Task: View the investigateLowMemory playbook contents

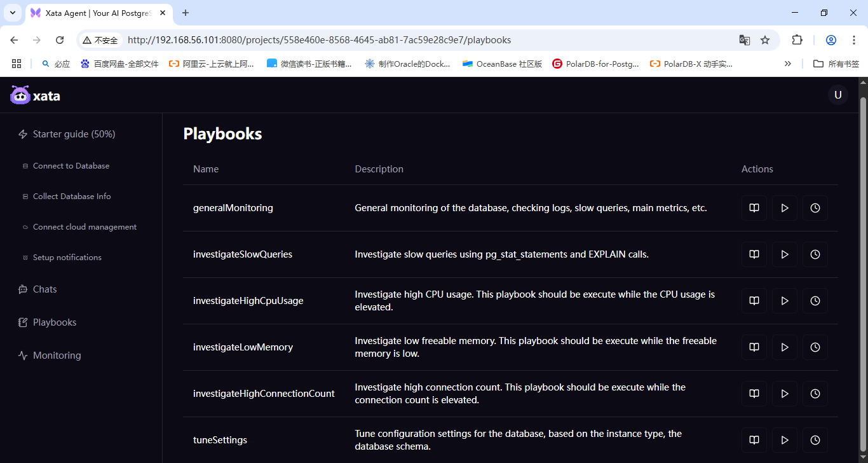Action: pyautogui.click(x=754, y=347)
